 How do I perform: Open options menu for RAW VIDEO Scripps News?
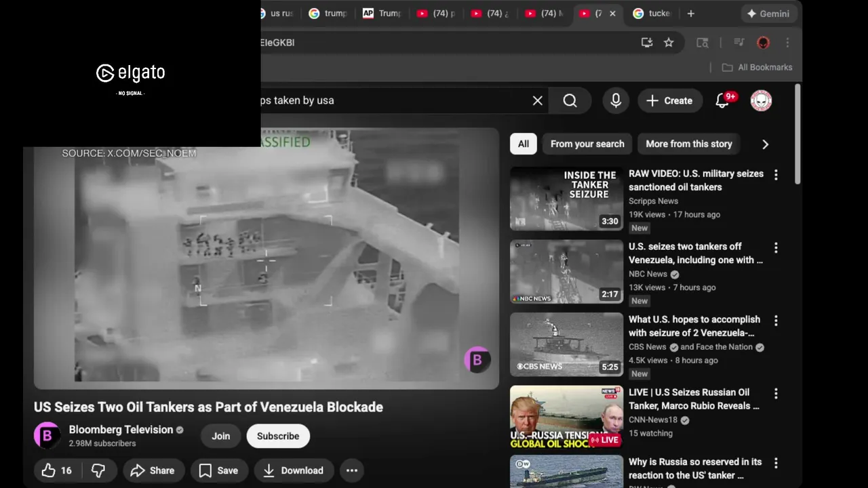(x=776, y=175)
